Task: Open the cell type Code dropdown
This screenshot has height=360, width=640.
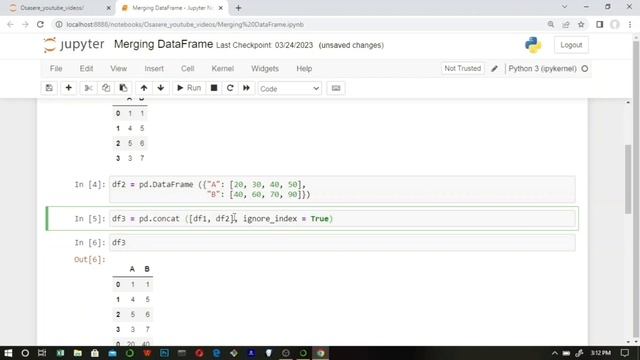Action: click(289, 89)
